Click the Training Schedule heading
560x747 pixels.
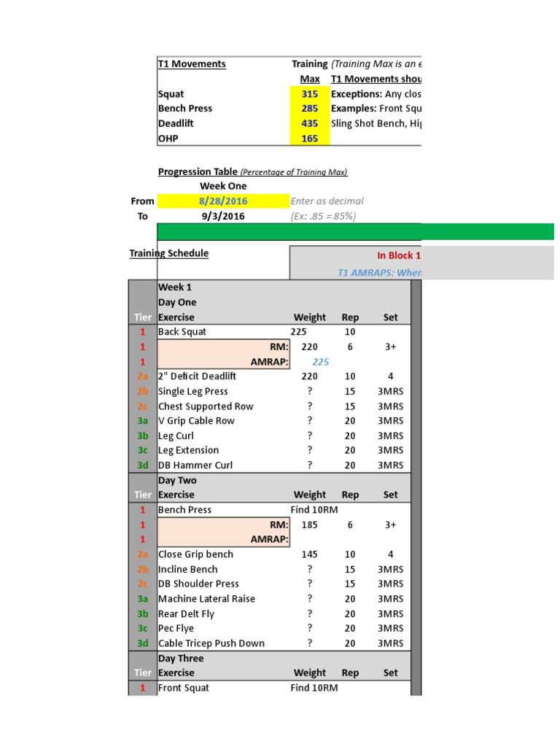pos(169,253)
